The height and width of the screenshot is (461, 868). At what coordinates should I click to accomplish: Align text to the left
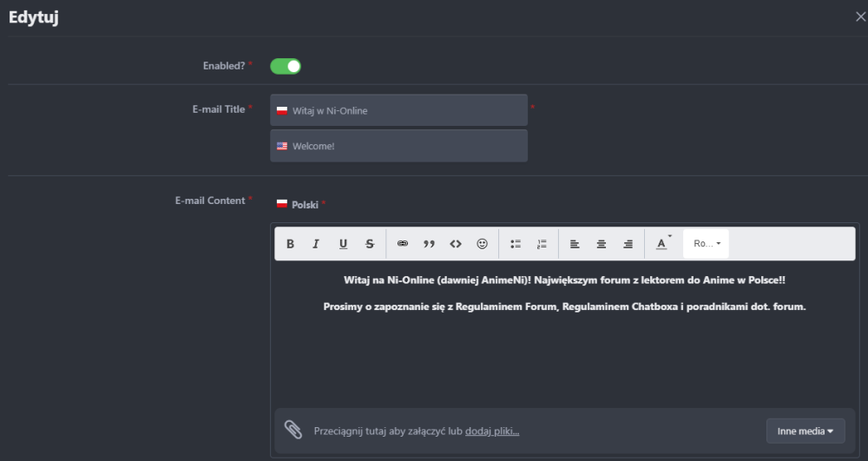point(575,244)
